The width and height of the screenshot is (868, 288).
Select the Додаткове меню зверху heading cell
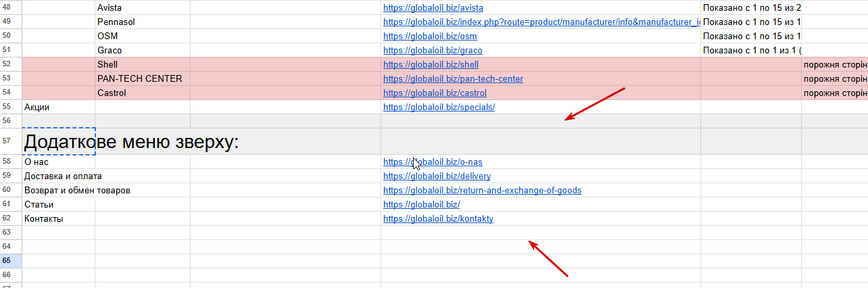(x=58, y=141)
